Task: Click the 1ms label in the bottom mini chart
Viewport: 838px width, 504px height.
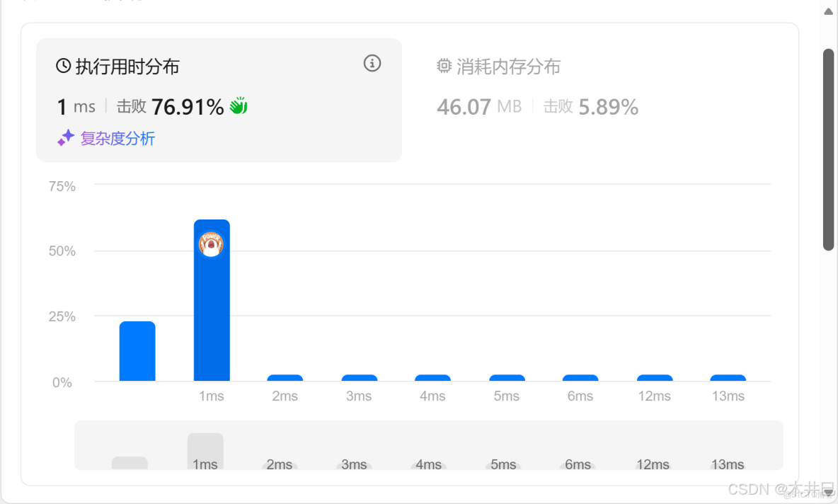Action: (205, 464)
